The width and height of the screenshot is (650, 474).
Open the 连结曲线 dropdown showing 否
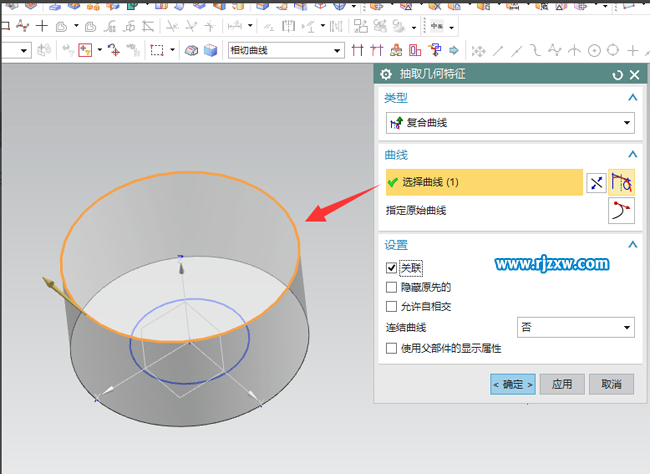coord(576,327)
